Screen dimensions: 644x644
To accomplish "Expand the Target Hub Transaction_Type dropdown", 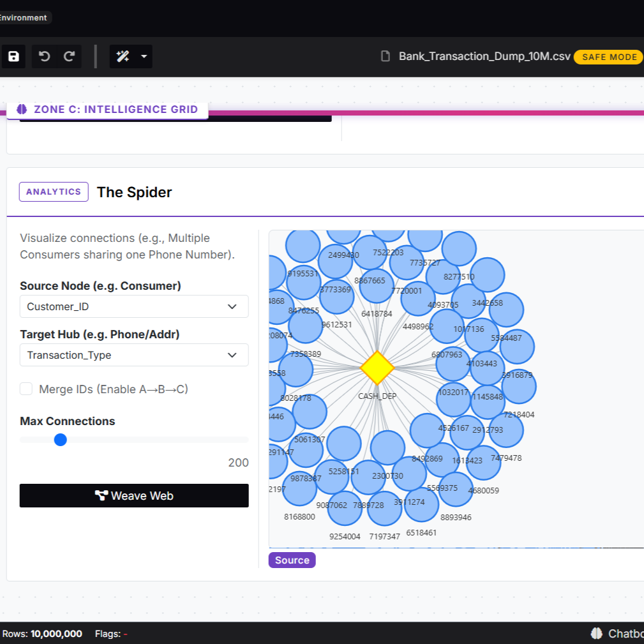I will 134,355.
